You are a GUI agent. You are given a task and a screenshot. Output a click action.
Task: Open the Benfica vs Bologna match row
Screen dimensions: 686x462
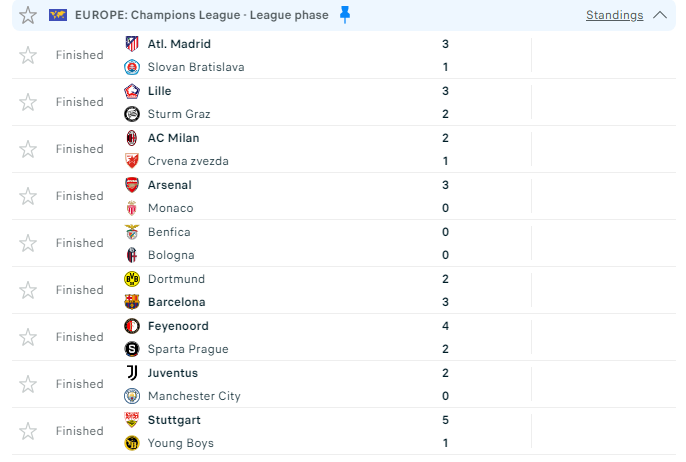click(x=344, y=243)
